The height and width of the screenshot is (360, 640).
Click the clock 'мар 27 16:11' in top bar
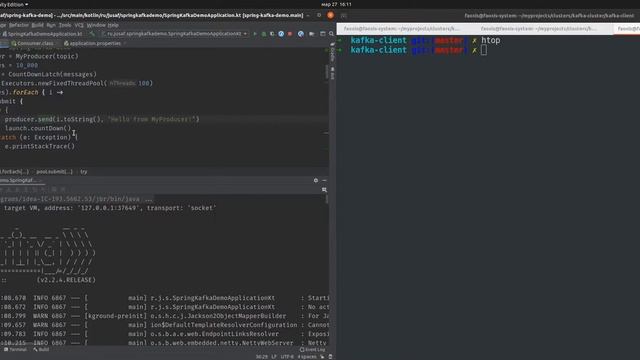[336, 4]
